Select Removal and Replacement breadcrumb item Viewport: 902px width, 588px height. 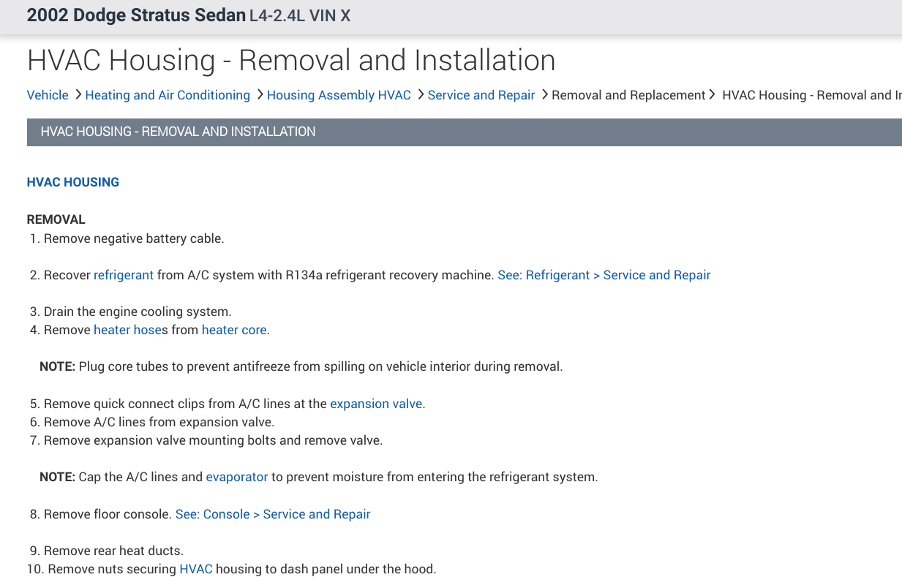pos(628,95)
